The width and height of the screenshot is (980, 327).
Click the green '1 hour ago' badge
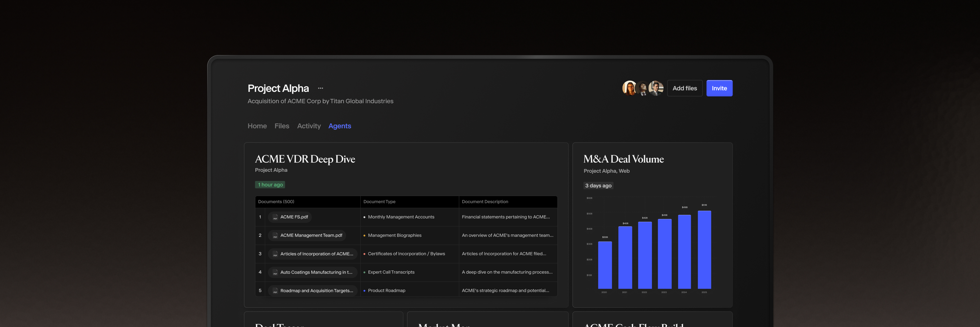point(270,185)
